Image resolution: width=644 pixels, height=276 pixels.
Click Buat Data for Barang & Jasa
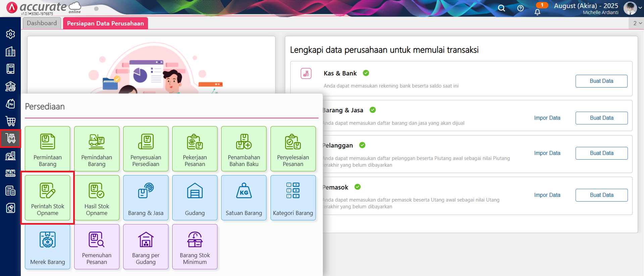pos(601,118)
